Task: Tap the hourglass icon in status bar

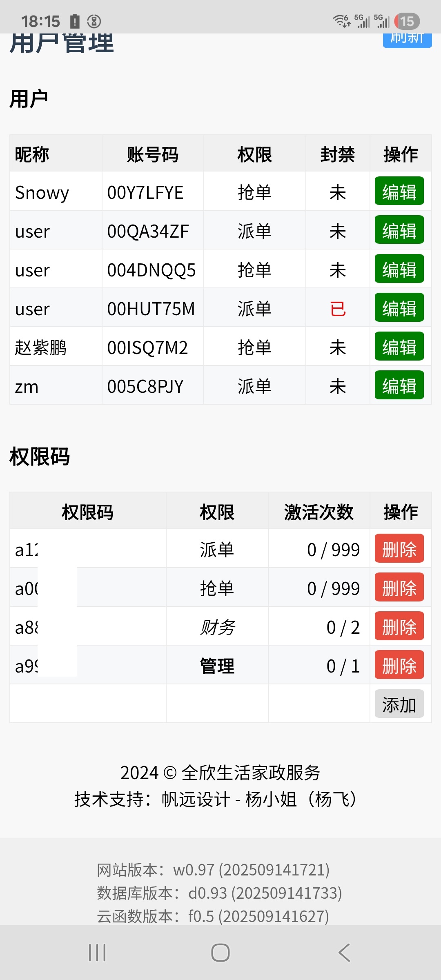Action: 94,21
